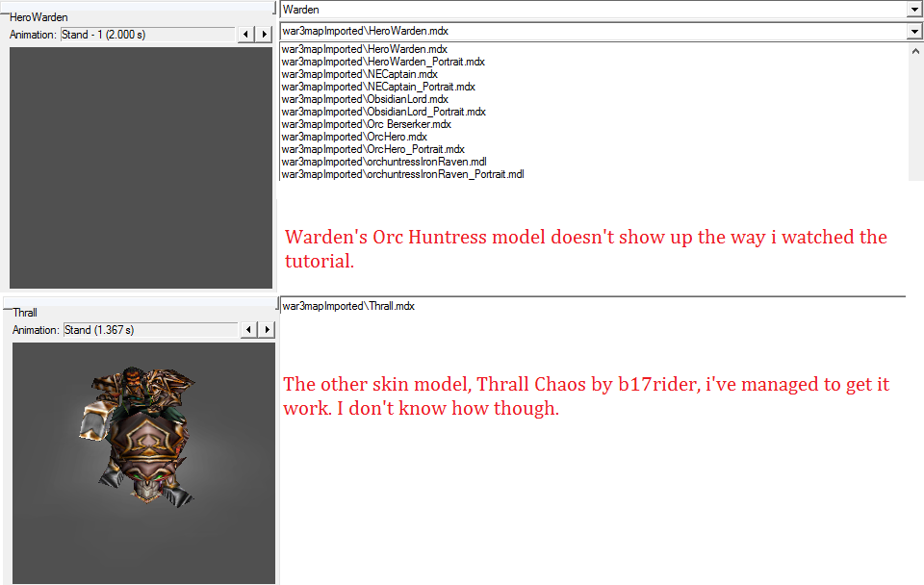Click the Stand (1.367 s) animation field

(151, 330)
